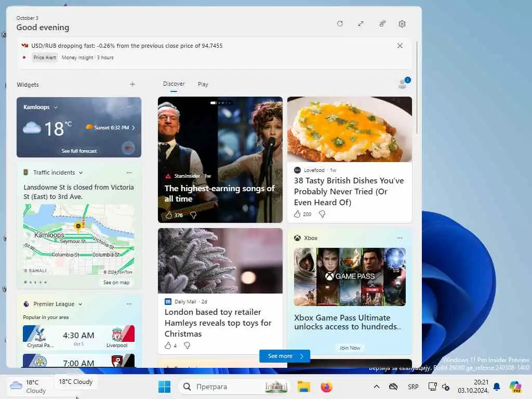This screenshot has width=532, height=399.
Task: Open the Hamleys toy retailer article
Action: tap(218, 323)
